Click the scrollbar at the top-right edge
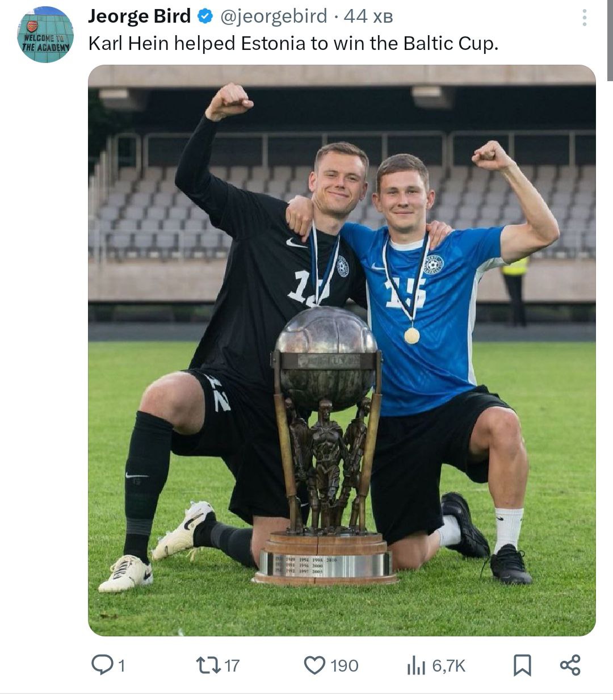This screenshot has width=613, height=700. pyautogui.click(x=610, y=40)
